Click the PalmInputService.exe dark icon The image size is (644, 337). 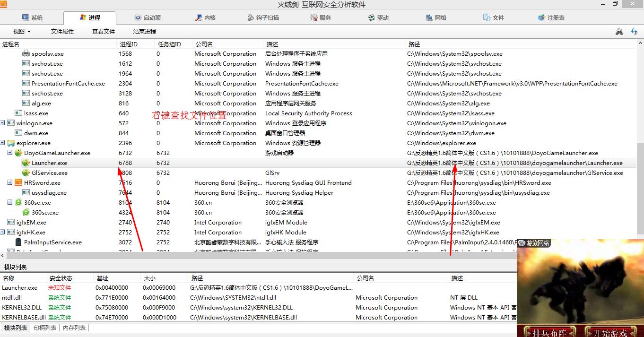click(x=18, y=242)
